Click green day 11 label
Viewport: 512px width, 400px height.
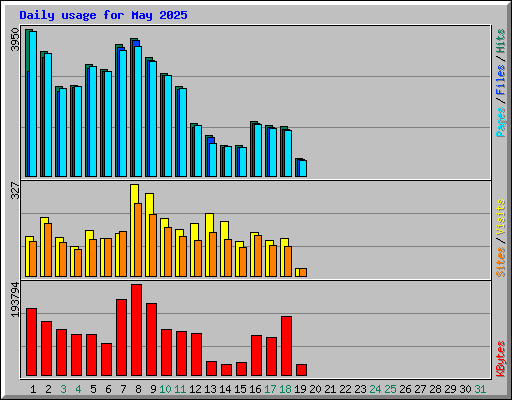click(180, 389)
